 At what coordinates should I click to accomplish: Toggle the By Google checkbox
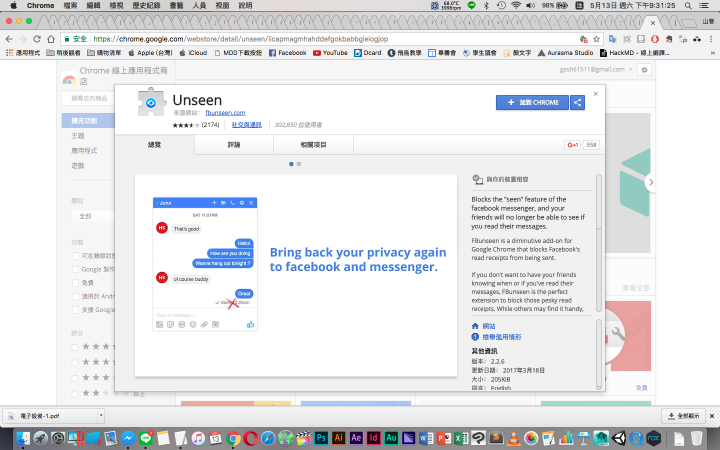[75, 269]
